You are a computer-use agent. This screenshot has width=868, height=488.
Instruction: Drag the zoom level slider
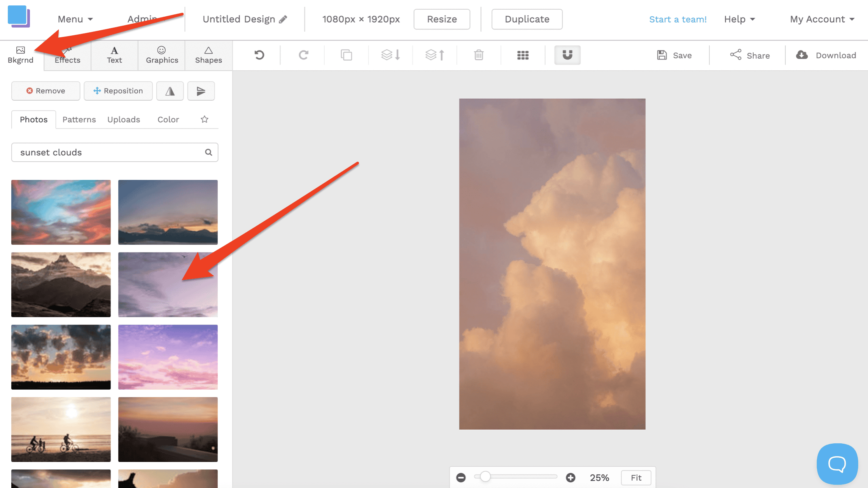coord(485,477)
